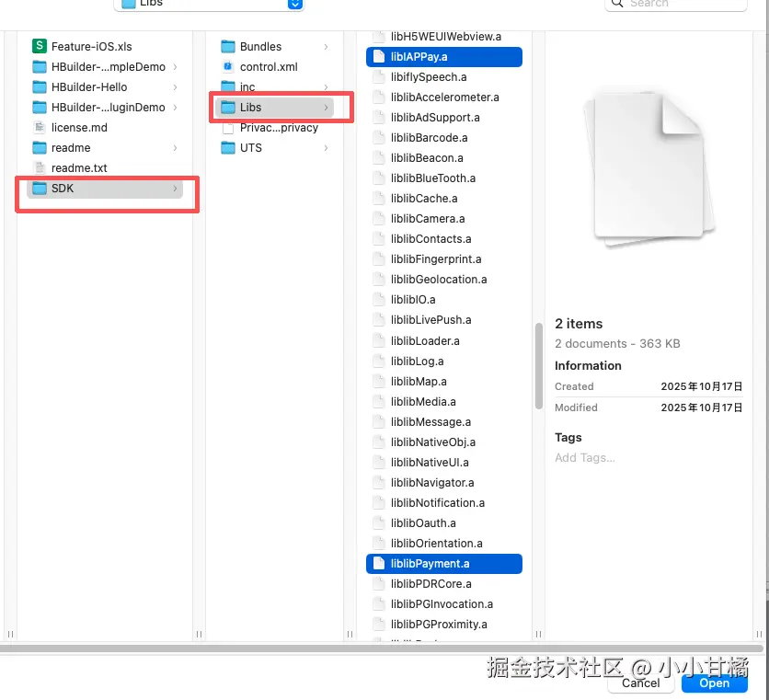Screen dimensions: 769x700
Task: Click the Bundles folder icon
Action: pos(226,46)
